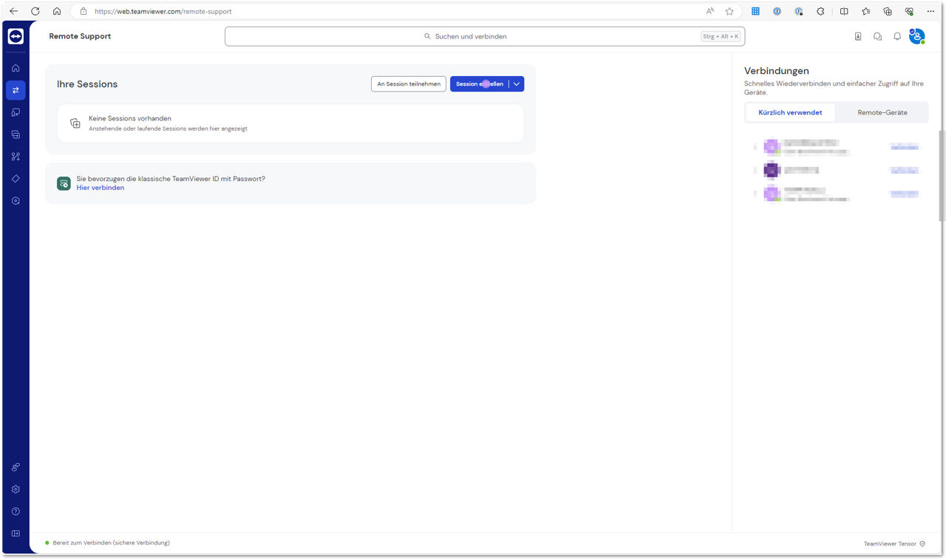Open the browser extensions puzzle icon
Screen dimensions: 946x560
820,11
